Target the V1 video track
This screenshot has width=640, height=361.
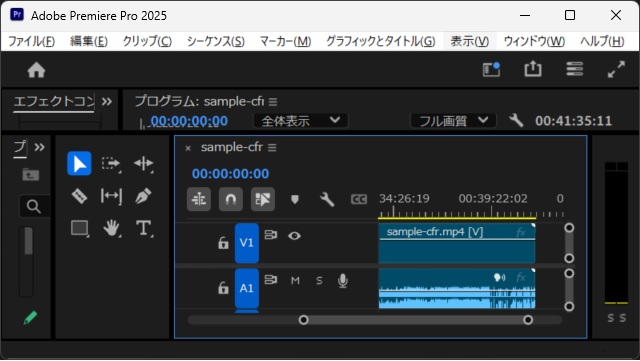(x=247, y=243)
